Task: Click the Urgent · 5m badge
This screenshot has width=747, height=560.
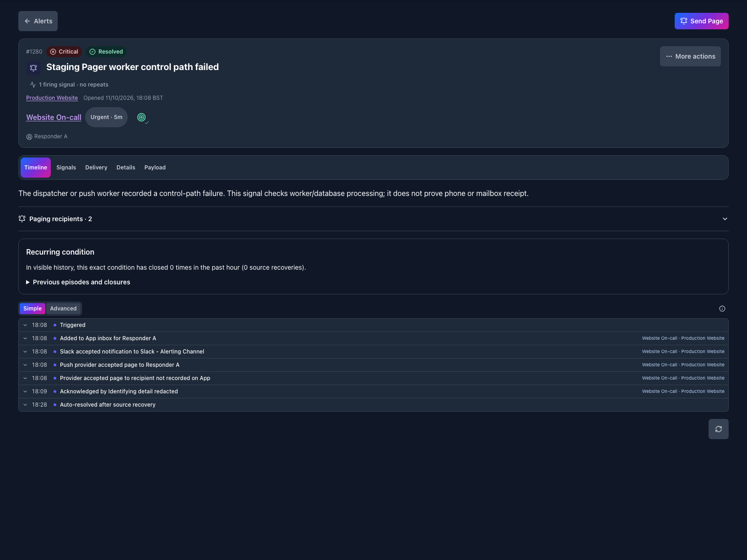Action: 106,117
